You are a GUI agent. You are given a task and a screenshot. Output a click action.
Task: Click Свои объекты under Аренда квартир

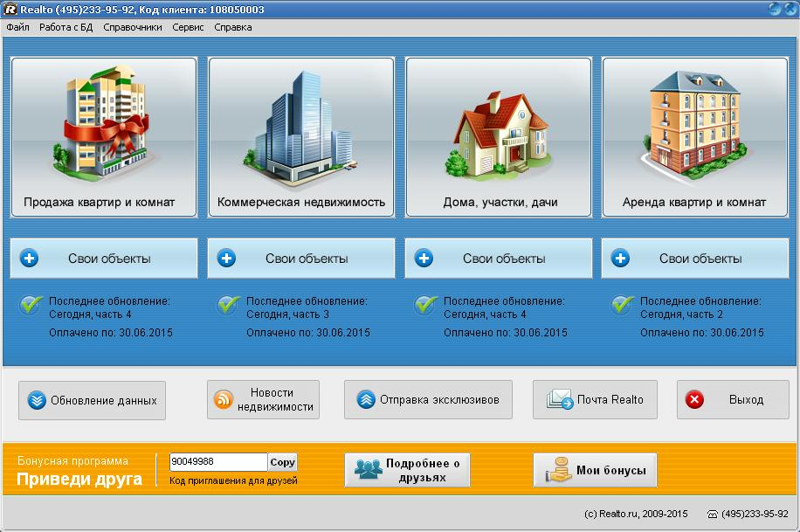tap(695, 259)
